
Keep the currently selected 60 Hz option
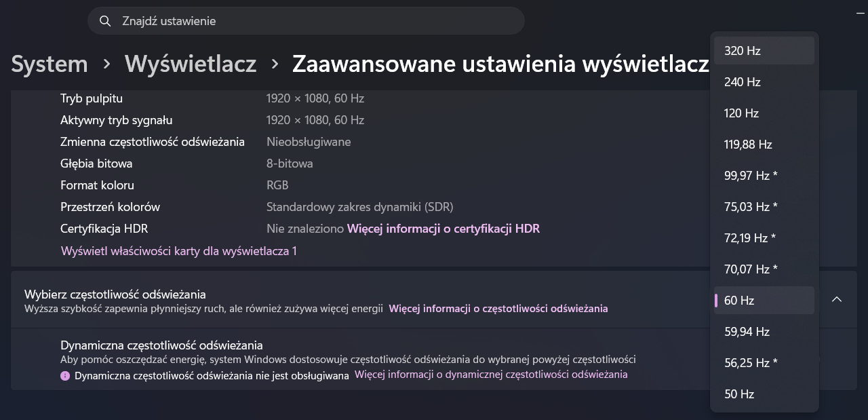764,301
